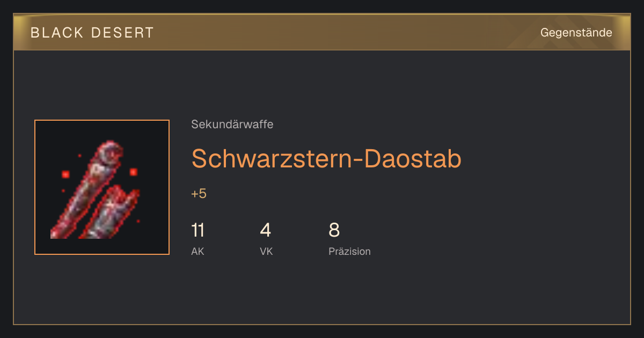The height and width of the screenshot is (338, 644).
Task: Click the Präzision stat label
Action: [349, 251]
